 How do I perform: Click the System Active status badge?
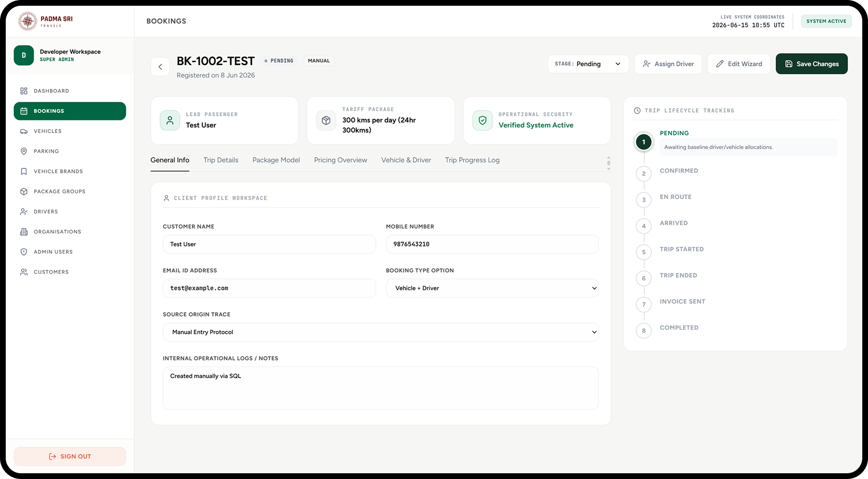point(826,21)
